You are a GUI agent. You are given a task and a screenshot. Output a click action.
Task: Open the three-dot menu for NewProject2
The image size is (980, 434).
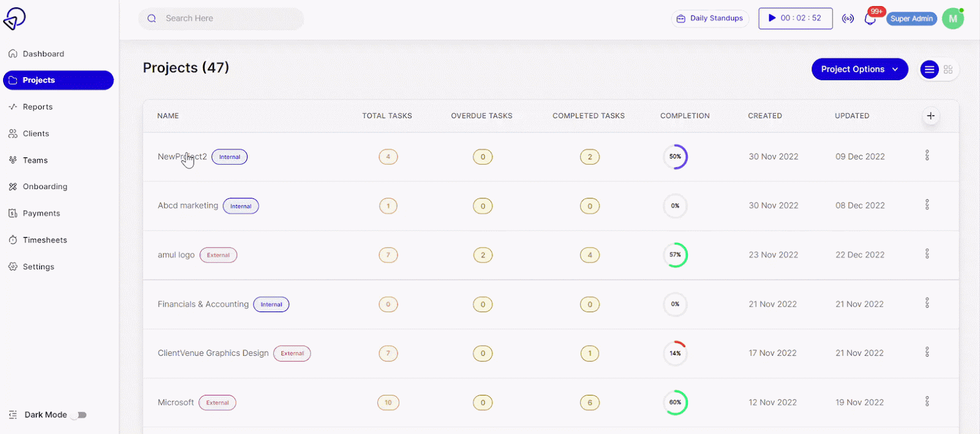927,155
